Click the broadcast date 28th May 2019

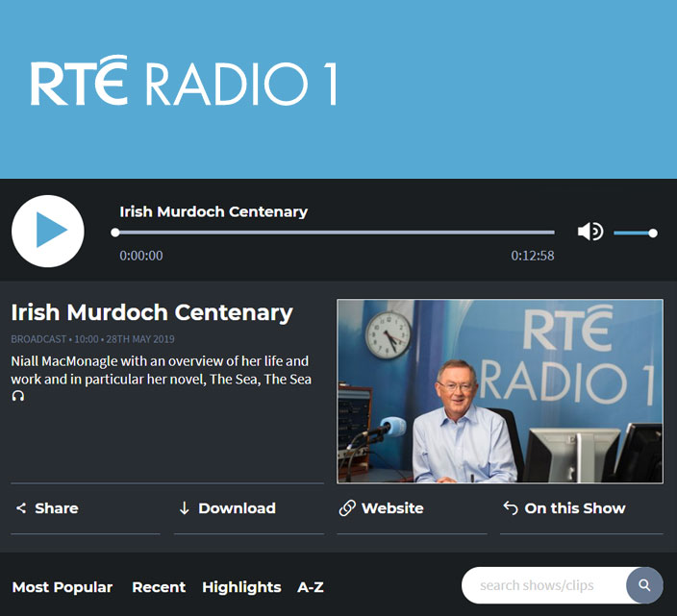click(140, 339)
